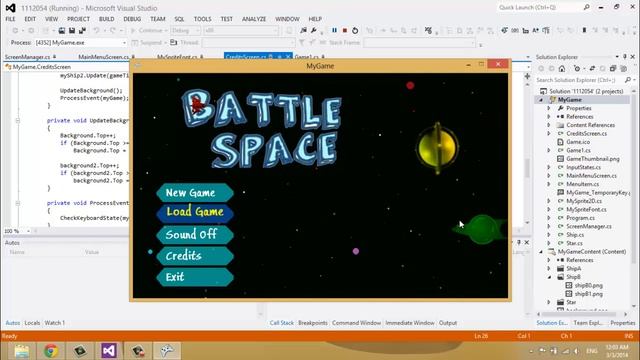Click New Game in the MyGame window
The image size is (640, 360).
[195, 193]
